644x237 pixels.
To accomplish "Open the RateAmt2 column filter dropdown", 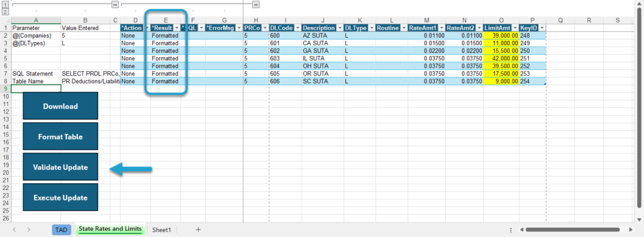I will click(x=479, y=28).
